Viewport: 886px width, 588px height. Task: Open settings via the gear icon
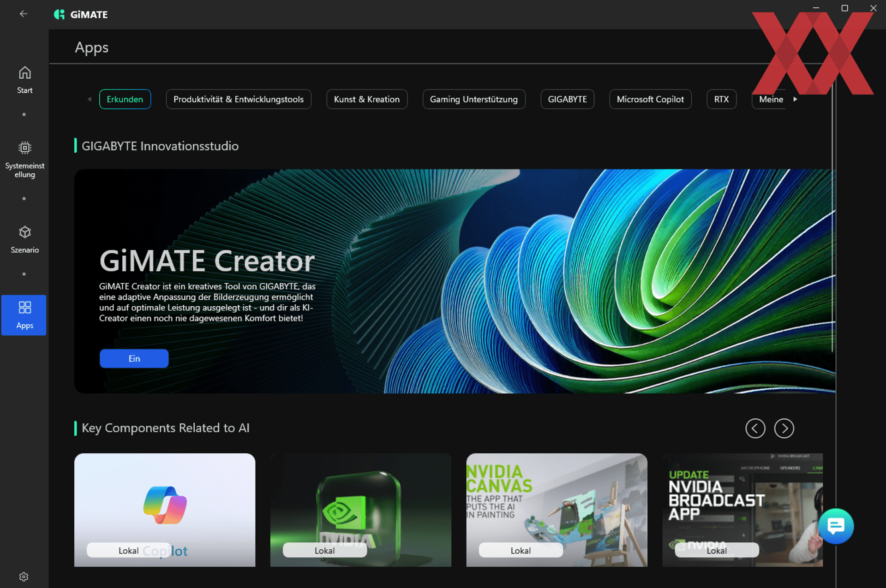point(24,576)
